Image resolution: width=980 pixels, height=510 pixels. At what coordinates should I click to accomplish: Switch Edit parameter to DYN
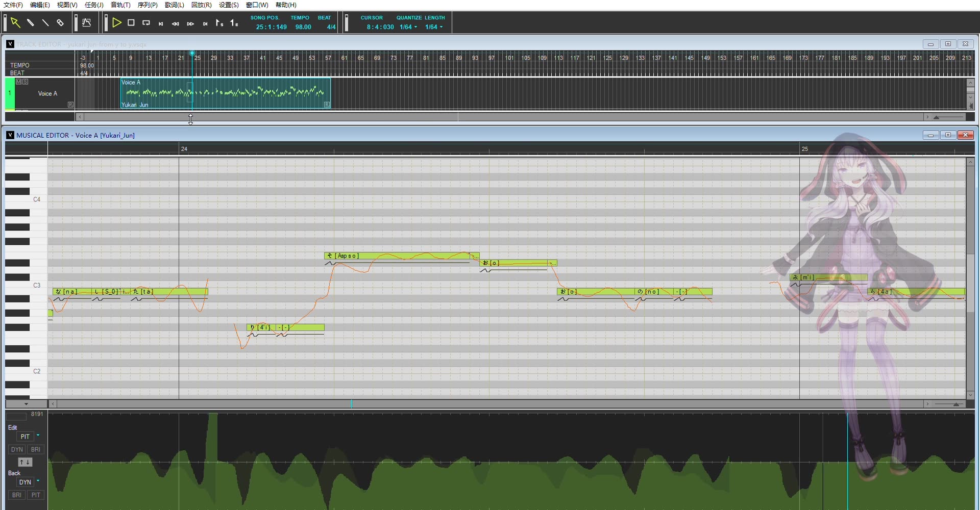click(x=17, y=450)
